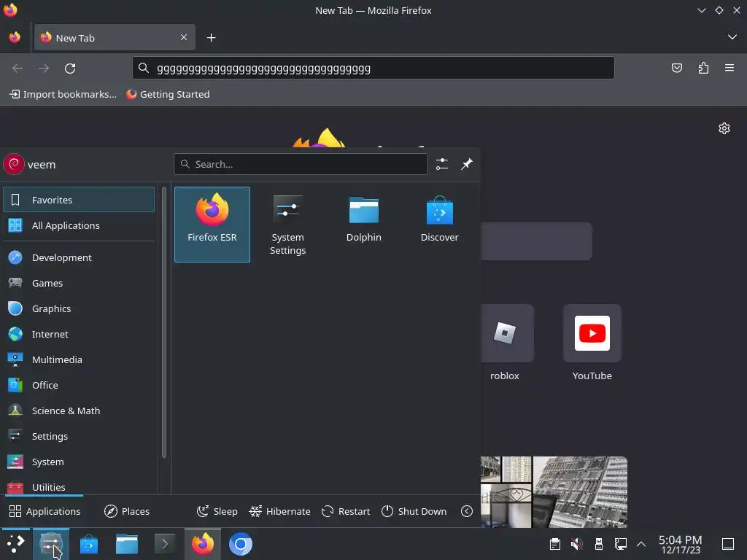Open Firefox hamburger application menu

729,68
